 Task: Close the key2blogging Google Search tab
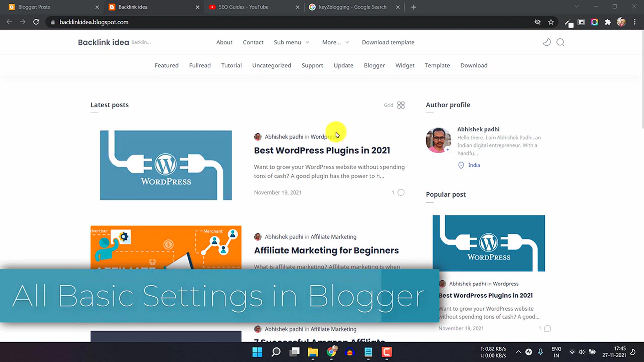(398, 7)
